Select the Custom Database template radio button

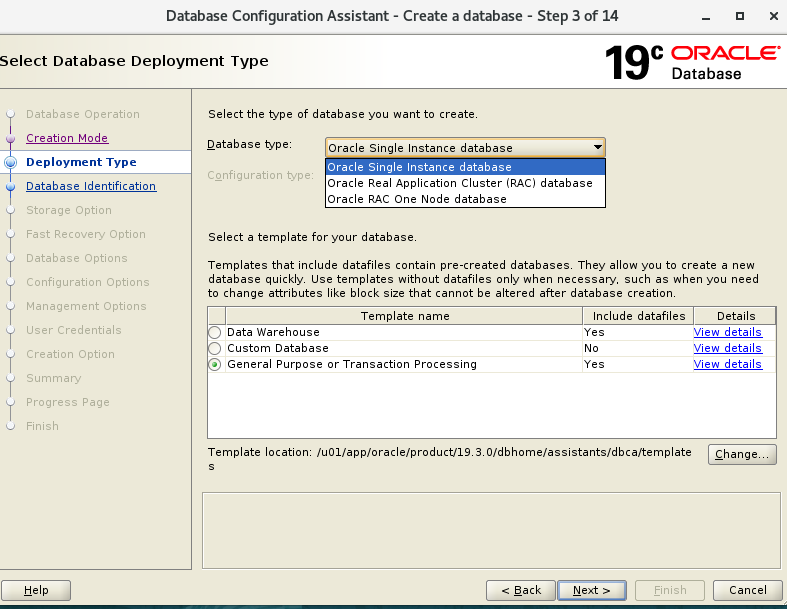[215, 348]
